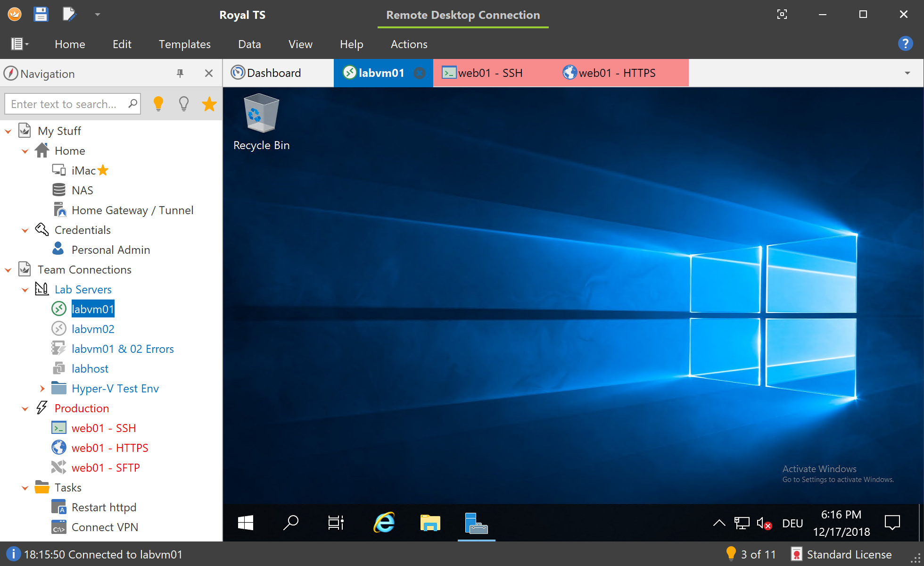This screenshot has width=924, height=566.
Task: Collapse the Credentials folder node
Action: (25, 230)
